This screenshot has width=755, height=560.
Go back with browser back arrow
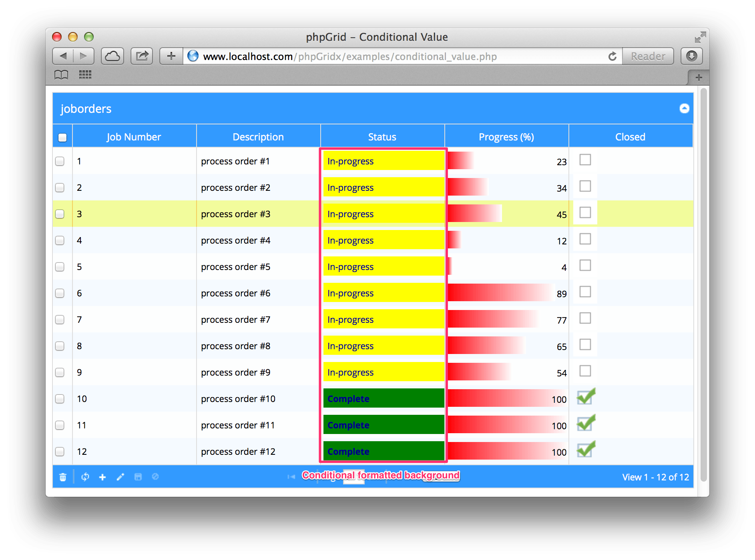[x=63, y=56]
